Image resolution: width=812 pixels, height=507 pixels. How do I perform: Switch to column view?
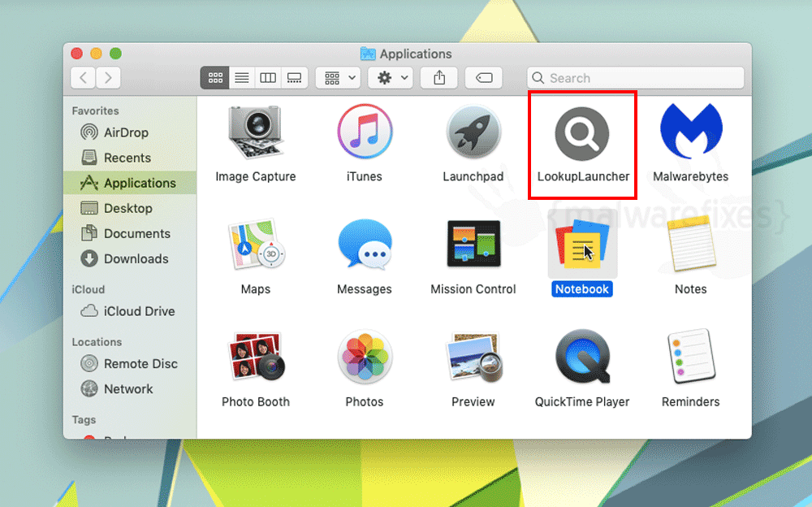click(x=268, y=78)
